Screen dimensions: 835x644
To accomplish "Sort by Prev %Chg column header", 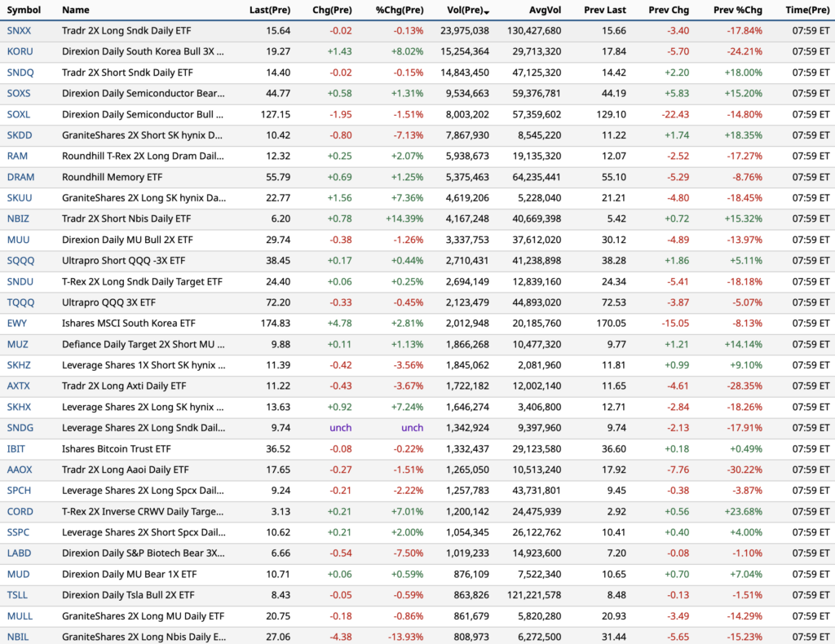I will pos(737,10).
